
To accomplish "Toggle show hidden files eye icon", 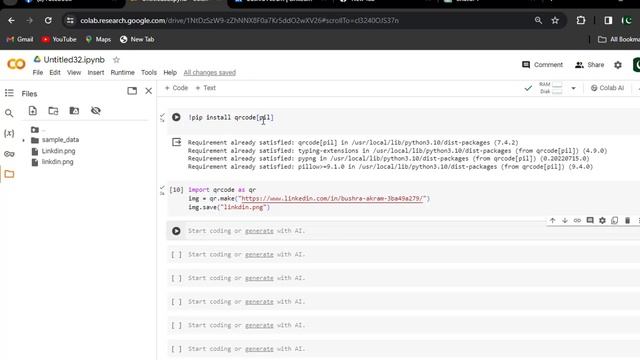I will [96, 111].
